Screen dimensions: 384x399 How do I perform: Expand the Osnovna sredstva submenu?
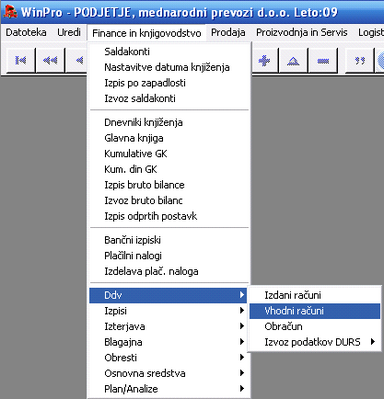(169, 373)
